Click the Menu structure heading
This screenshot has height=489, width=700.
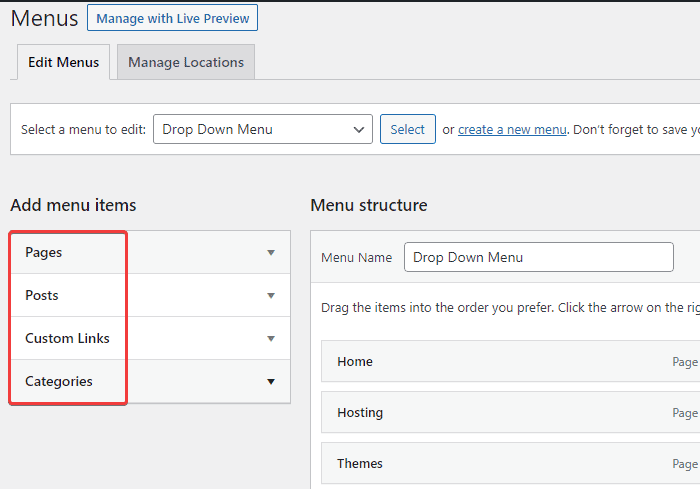point(368,205)
